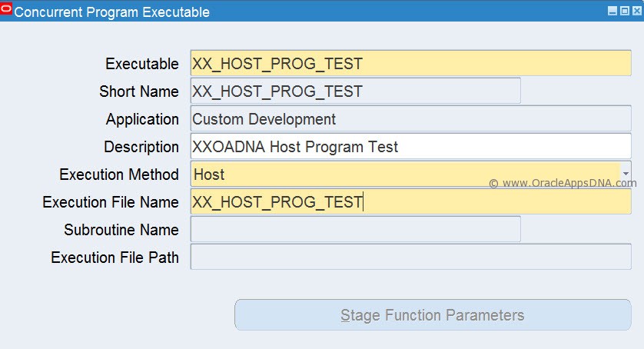Click the Execution Method label

click(x=119, y=174)
